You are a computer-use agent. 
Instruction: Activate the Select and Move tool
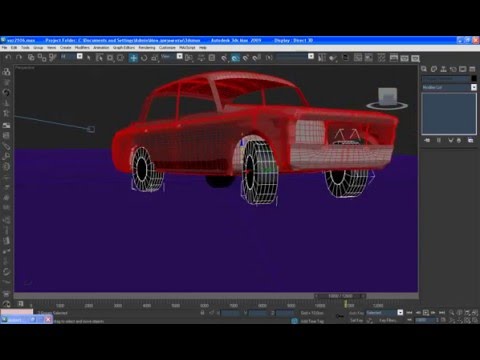tap(133, 58)
